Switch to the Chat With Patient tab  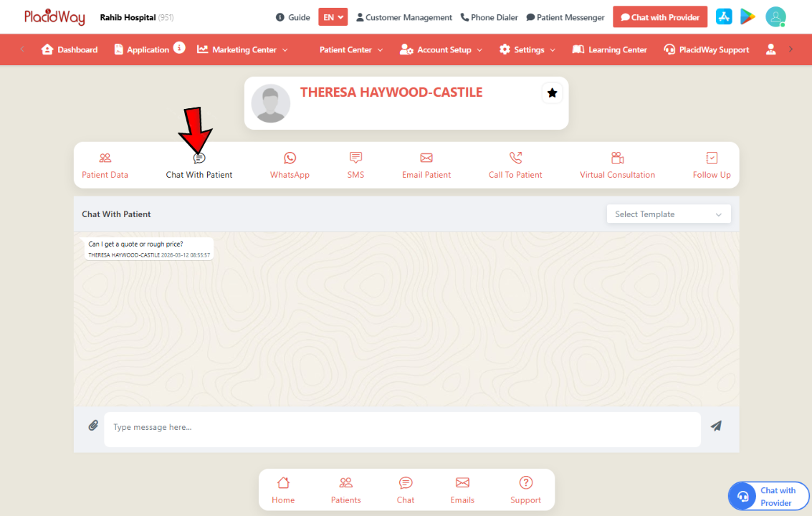199,165
